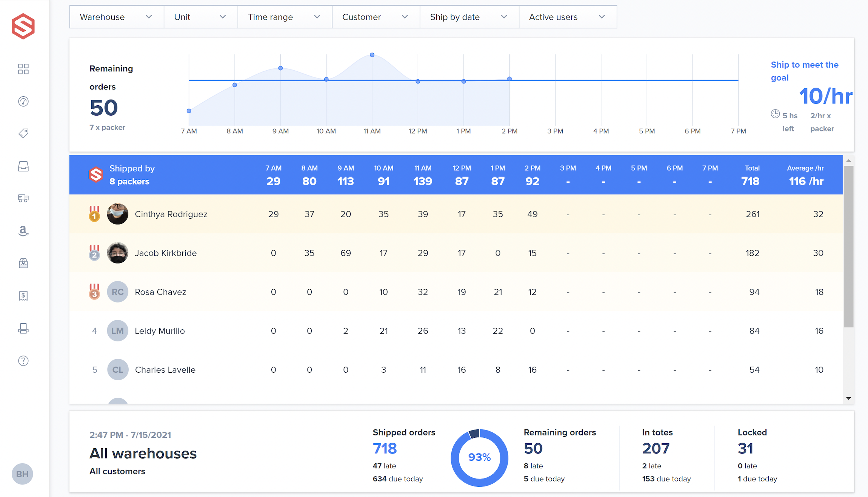The image size is (868, 497).
Task: Open the Unit dropdown
Action: click(x=200, y=17)
